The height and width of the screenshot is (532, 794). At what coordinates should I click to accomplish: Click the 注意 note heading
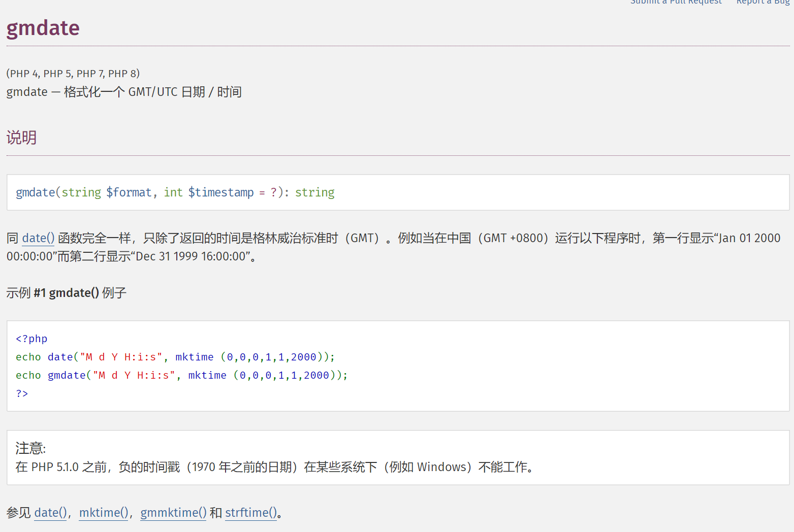(30, 448)
